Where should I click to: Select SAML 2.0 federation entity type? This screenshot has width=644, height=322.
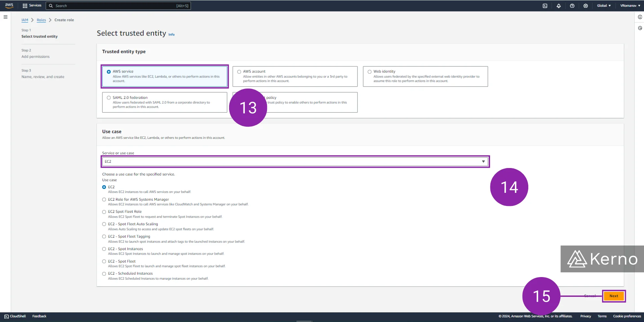tap(165, 102)
